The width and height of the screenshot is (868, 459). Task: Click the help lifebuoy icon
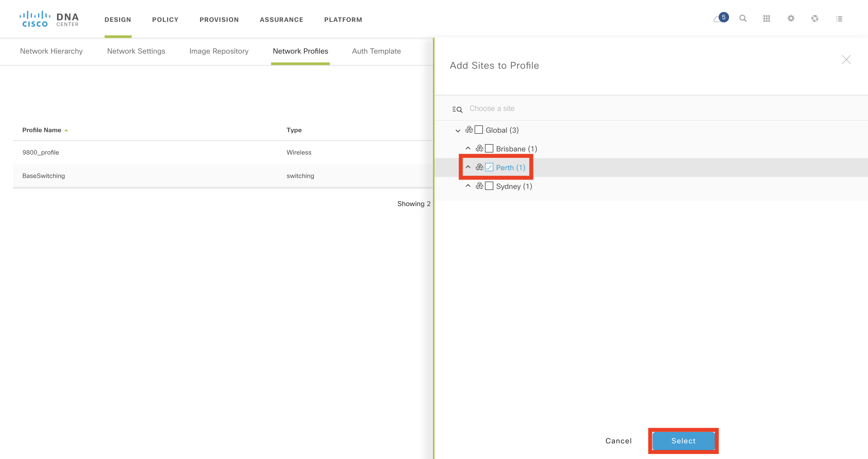point(815,18)
